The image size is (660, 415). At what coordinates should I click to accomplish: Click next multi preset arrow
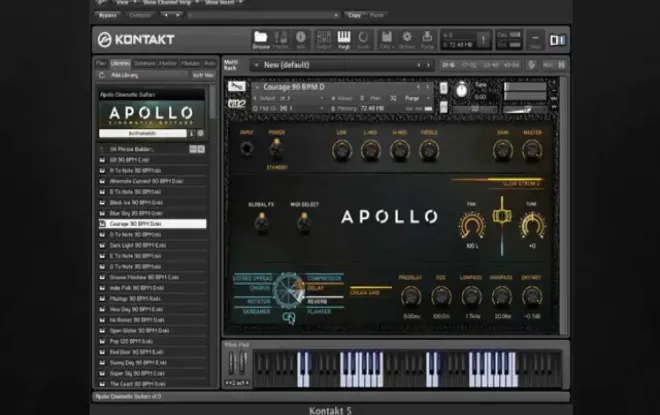[x=428, y=65]
